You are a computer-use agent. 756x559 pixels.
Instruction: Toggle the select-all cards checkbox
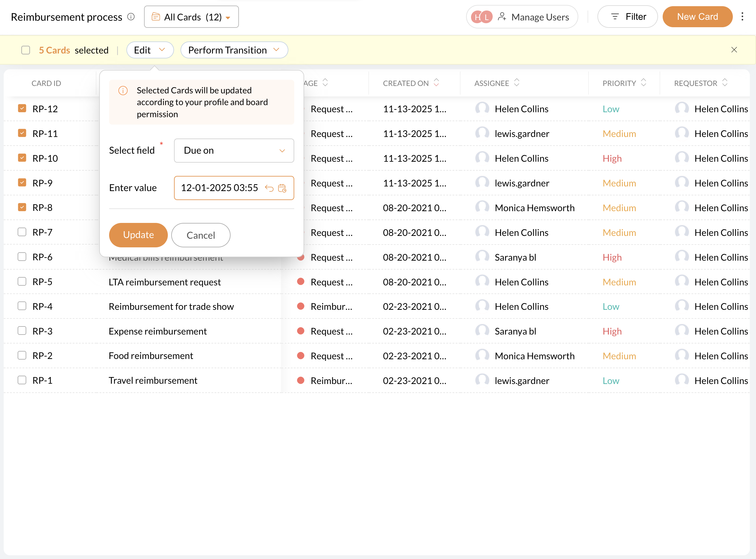tap(26, 50)
